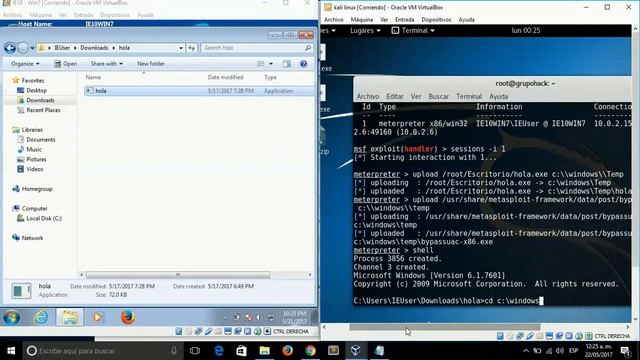Open the Terminal app menu in Kali top bar

(x=413, y=31)
